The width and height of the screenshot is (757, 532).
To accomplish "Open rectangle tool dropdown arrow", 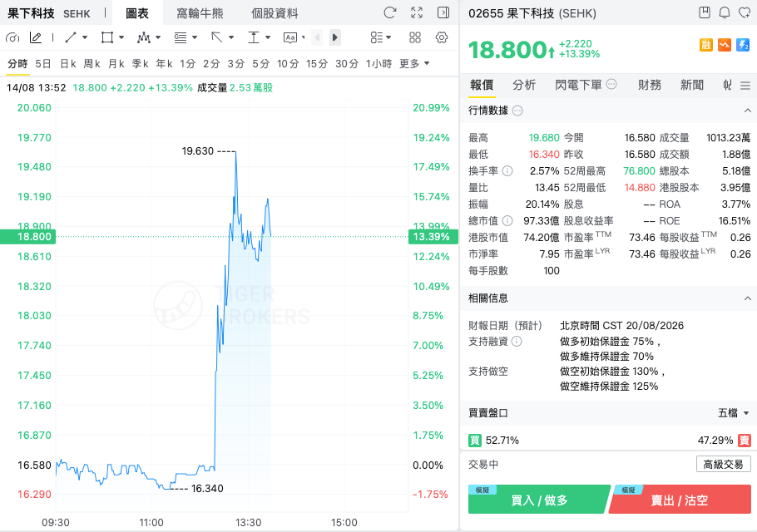I will (121, 37).
